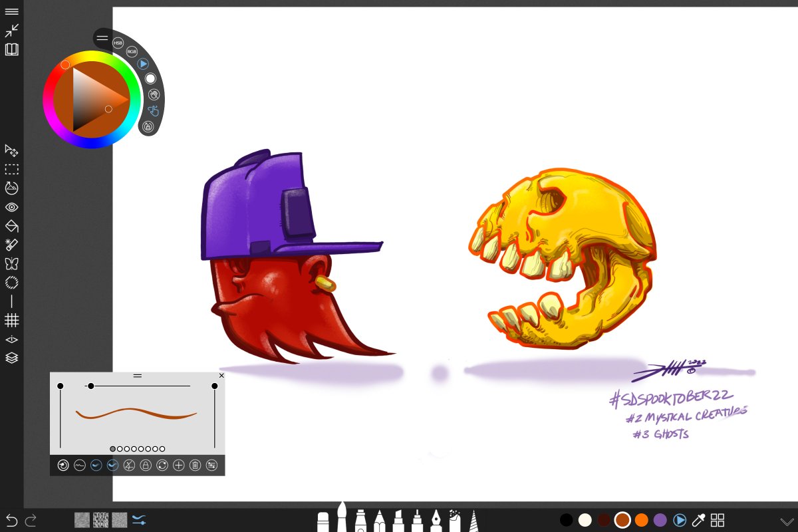Image resolution: width=798 pixels, height=532 pixels.
Task: Click the plus icon to add brush
Action: [178, 465]
